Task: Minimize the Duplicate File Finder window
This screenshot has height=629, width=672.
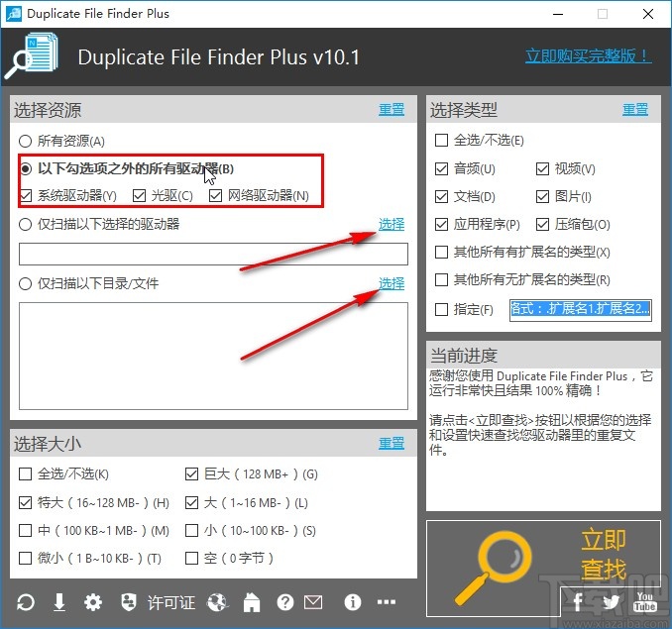Action: tap(558, 14)
